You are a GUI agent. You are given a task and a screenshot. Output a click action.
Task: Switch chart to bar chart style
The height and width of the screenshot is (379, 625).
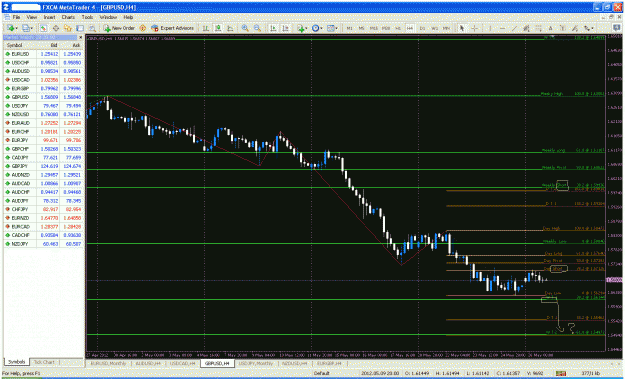tap(206, 28)
